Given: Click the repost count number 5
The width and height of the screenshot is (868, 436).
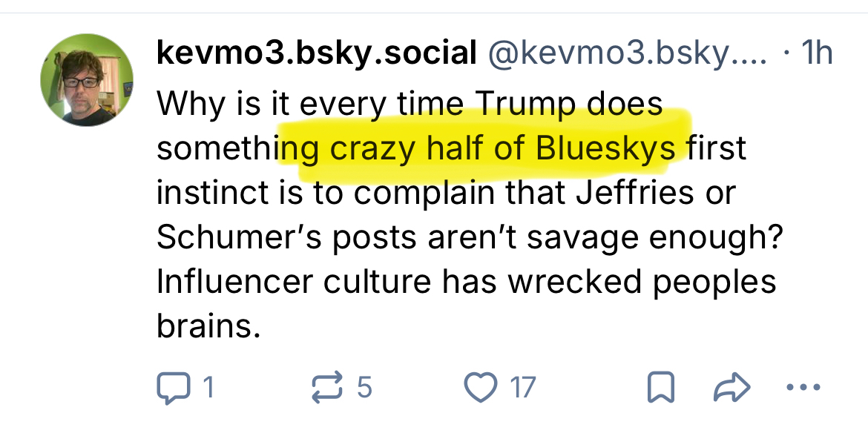Looking at the screenshot, I should (x=364, y=386).
